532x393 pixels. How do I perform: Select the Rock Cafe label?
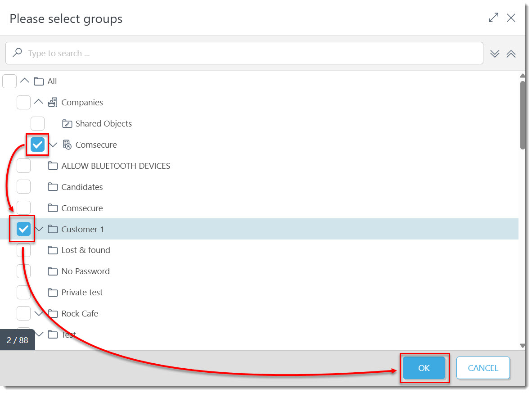(x=80, y=314)
